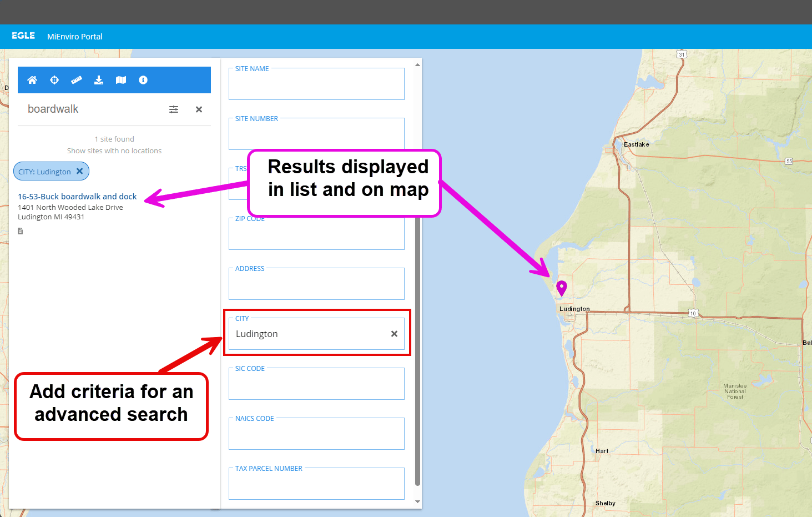Image resolution: width=812 pixels, height=517 pixels.
Task: Click into the Zip Code field
Action: (x=316, y=234)
